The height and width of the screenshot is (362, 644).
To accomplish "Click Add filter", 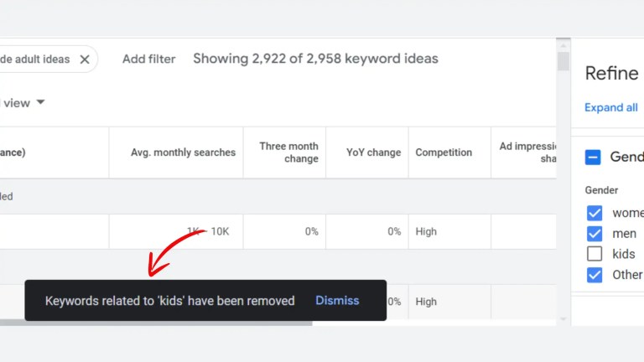I will point(148,59).
